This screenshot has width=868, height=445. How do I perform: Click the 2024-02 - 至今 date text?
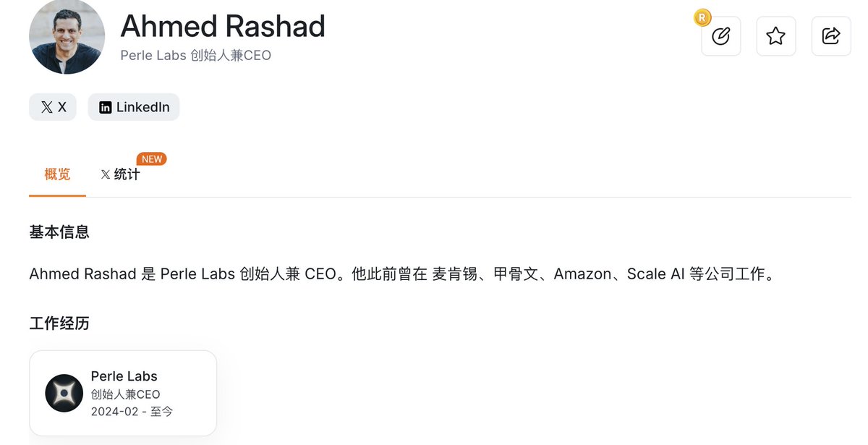[132, 412]
